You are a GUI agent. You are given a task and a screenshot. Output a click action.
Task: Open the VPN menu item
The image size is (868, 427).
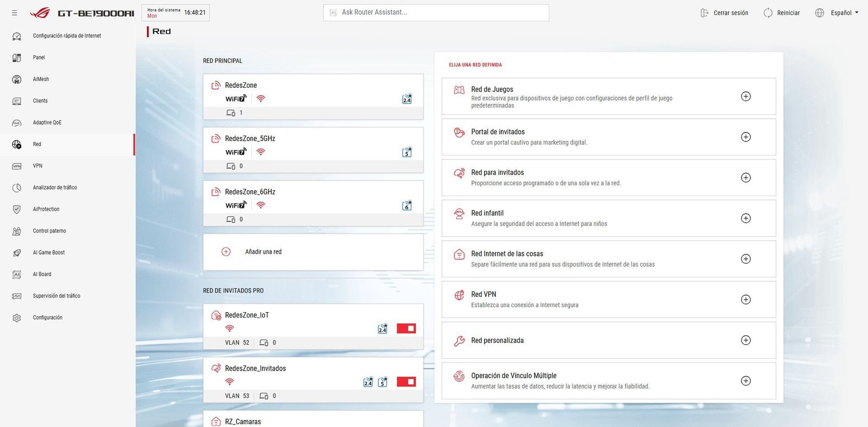point(37,166)
